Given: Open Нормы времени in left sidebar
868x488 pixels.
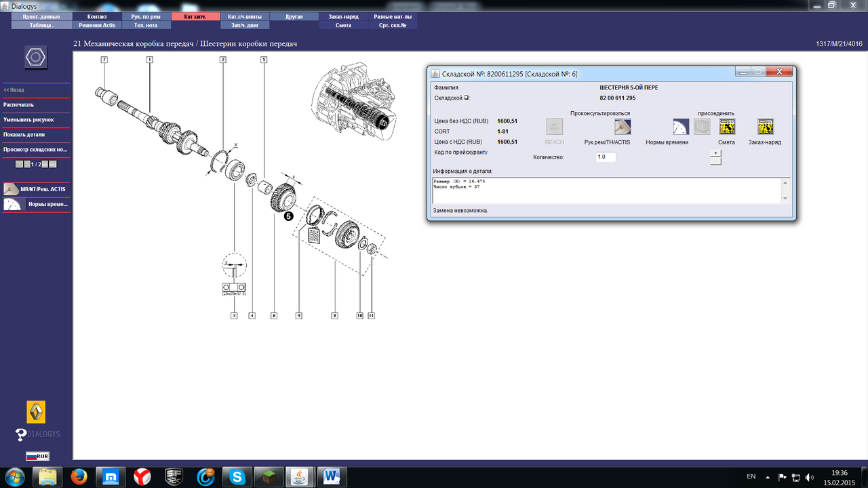Looking at the screenshot, I should coord(35,204).
